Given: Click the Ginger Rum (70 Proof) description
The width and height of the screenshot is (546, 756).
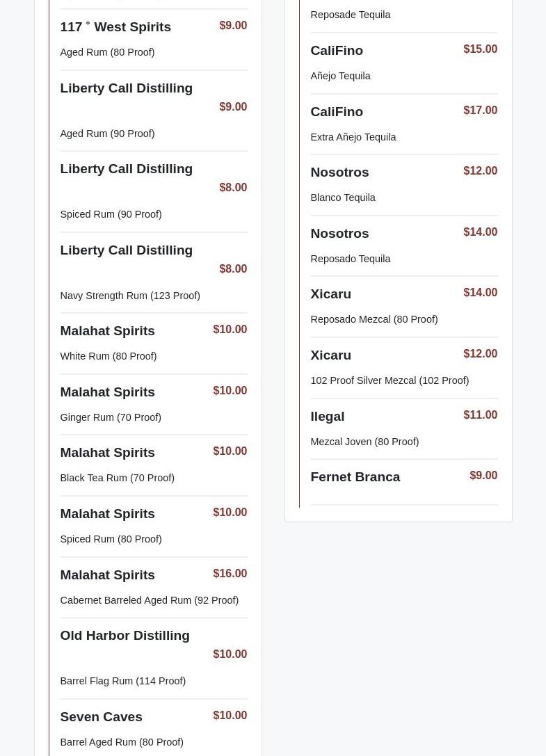Looking at the screenshot, I should (111, 417).
